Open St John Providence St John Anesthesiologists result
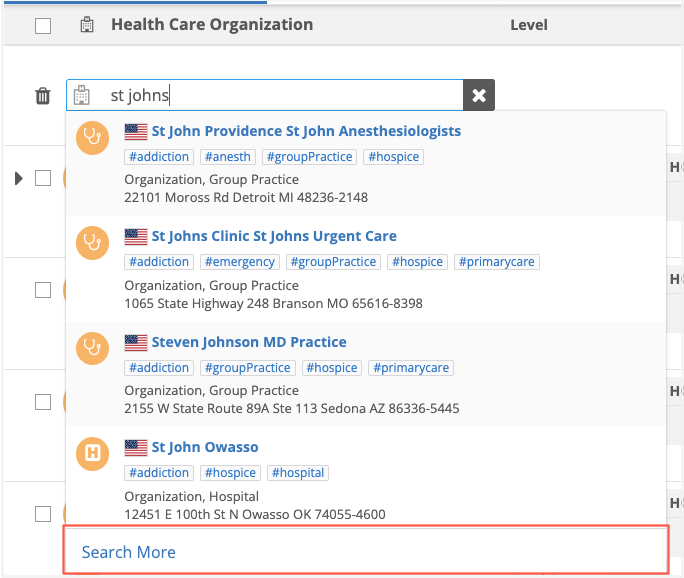The image size is (684, 578). [306, 131]
